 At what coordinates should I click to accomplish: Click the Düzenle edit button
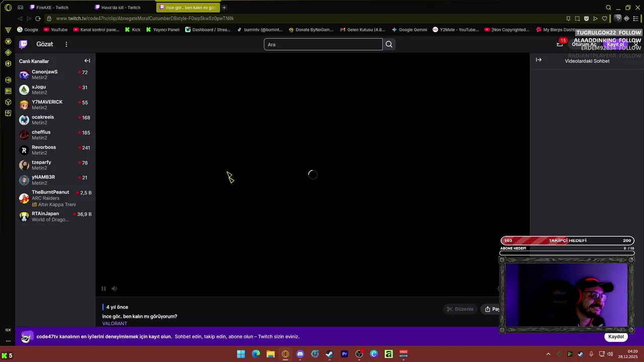coord(460,309)
